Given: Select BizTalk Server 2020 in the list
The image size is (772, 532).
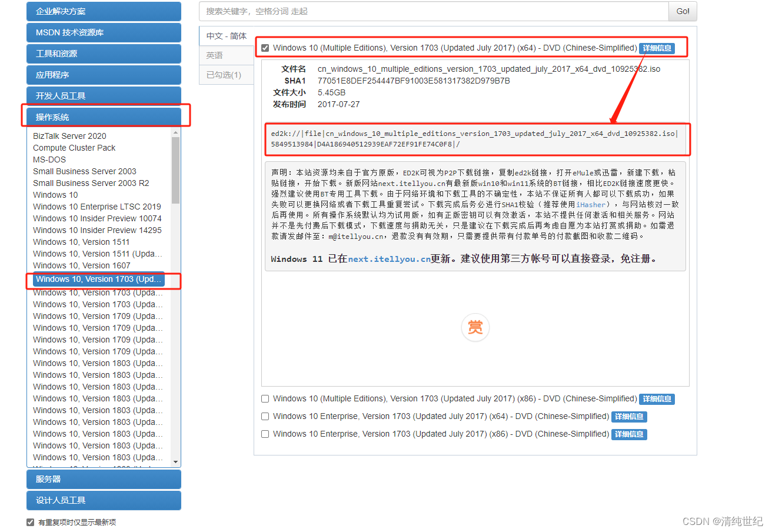Looking at the screenshot, I should coord(69,136).
